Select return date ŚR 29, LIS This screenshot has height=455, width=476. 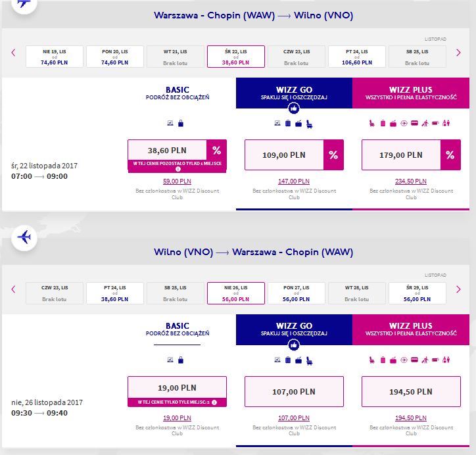point(417,293)
